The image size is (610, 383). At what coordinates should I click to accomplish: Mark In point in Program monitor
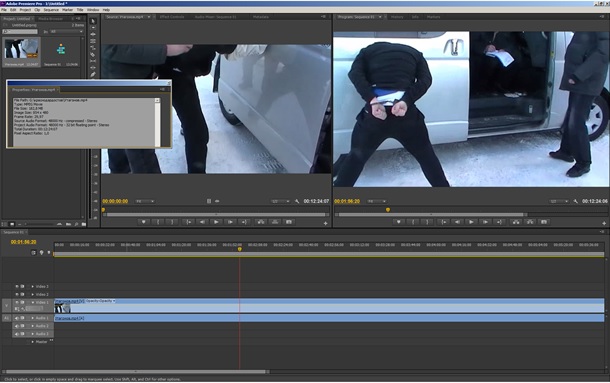click(413, 222)
